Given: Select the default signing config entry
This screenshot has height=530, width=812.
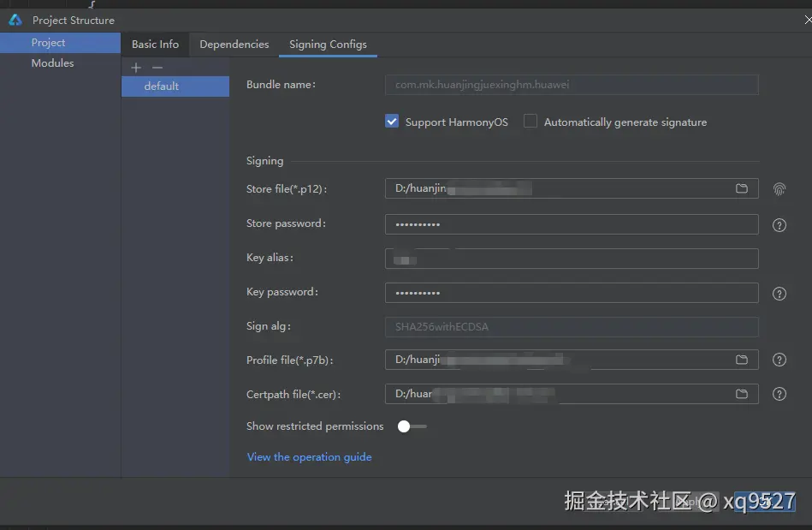Looking at the screenshot, I should tap(175, 86).
